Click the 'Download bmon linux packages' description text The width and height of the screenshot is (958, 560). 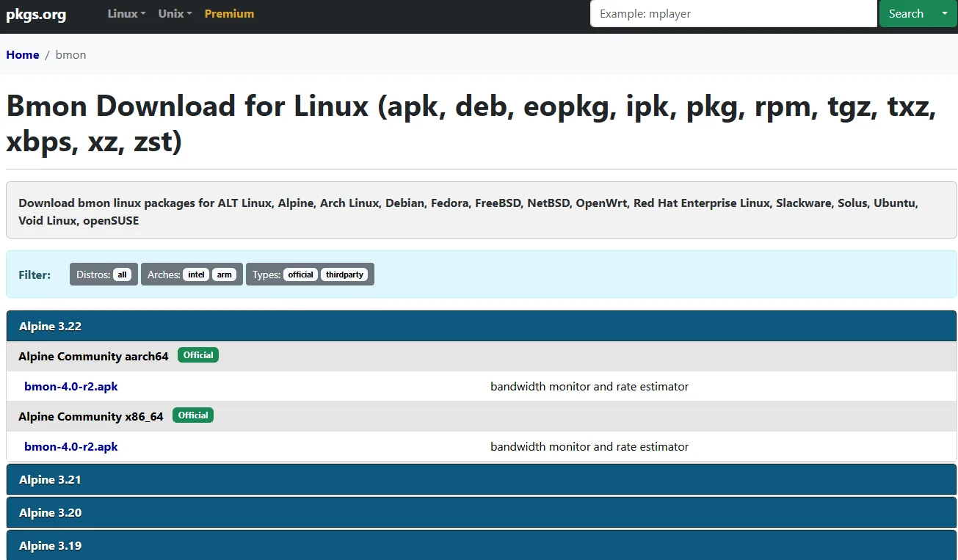(x=468, y=211)
